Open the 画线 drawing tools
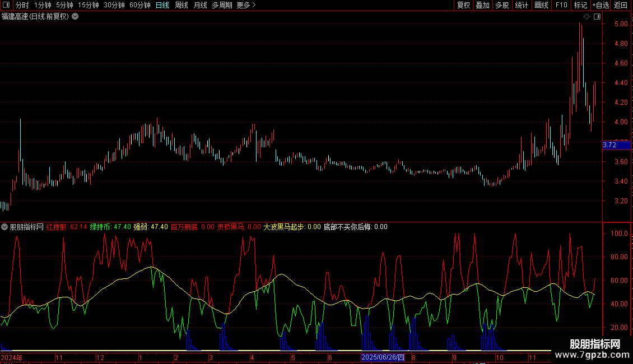 541,5
